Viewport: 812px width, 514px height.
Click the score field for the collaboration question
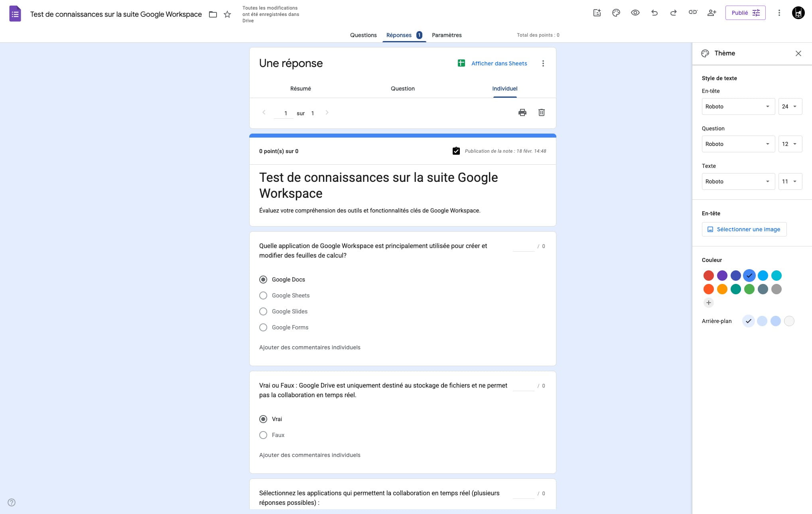tap(523, 494)
